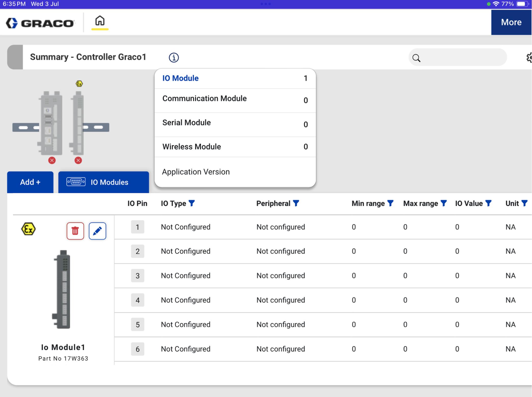This screenshot has height=397, width=532.
Task: Focus the search input field
Action: click(458, 58)
